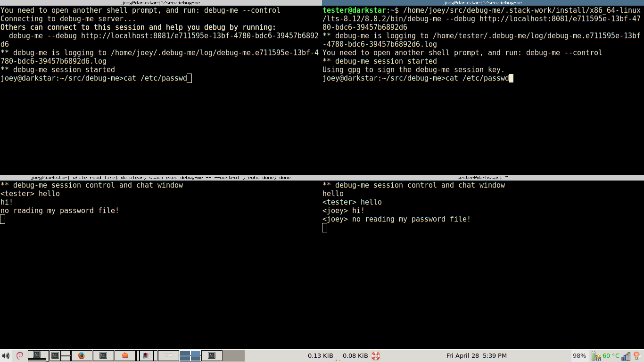Select the orange pumpkin icon workspace
The image size is (644, 362).
(125, 356)
